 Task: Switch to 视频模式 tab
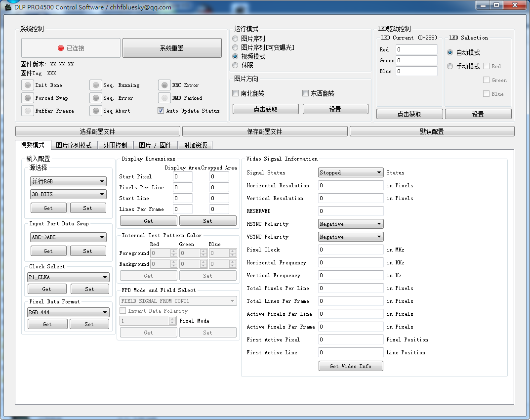(33, 145)
